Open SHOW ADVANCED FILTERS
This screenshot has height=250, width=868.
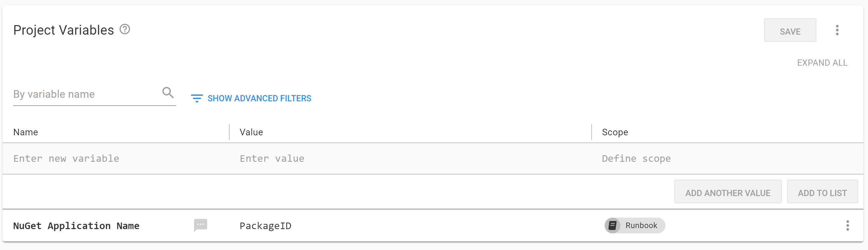pyautogui.click(x=259, y=98)
